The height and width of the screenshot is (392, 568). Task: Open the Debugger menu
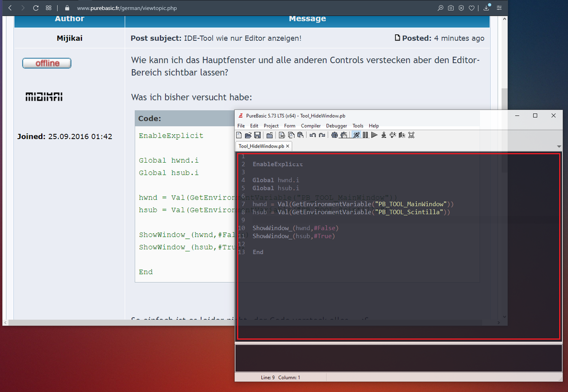point(337,126)
